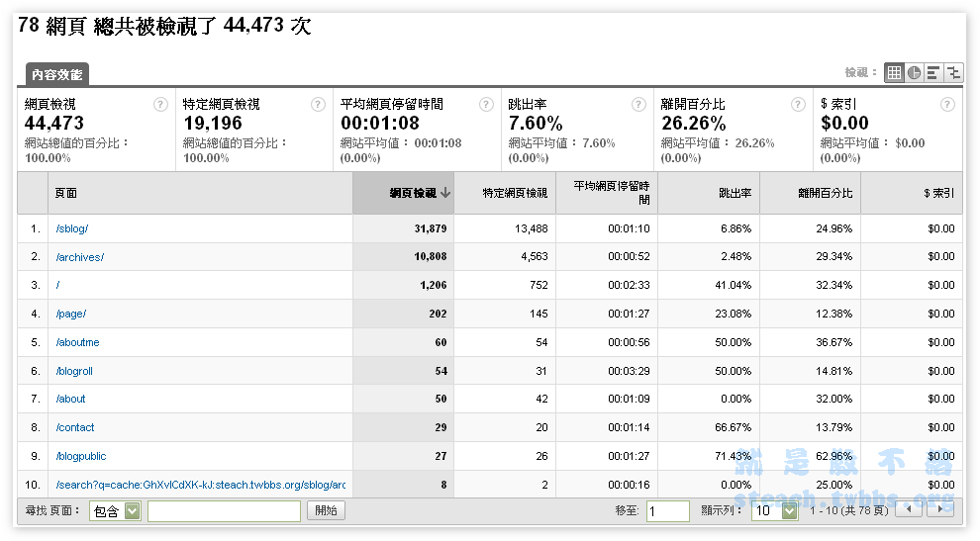Click help icon beside $ 索引 metric
Screen dimensions: 980x541
946,104
